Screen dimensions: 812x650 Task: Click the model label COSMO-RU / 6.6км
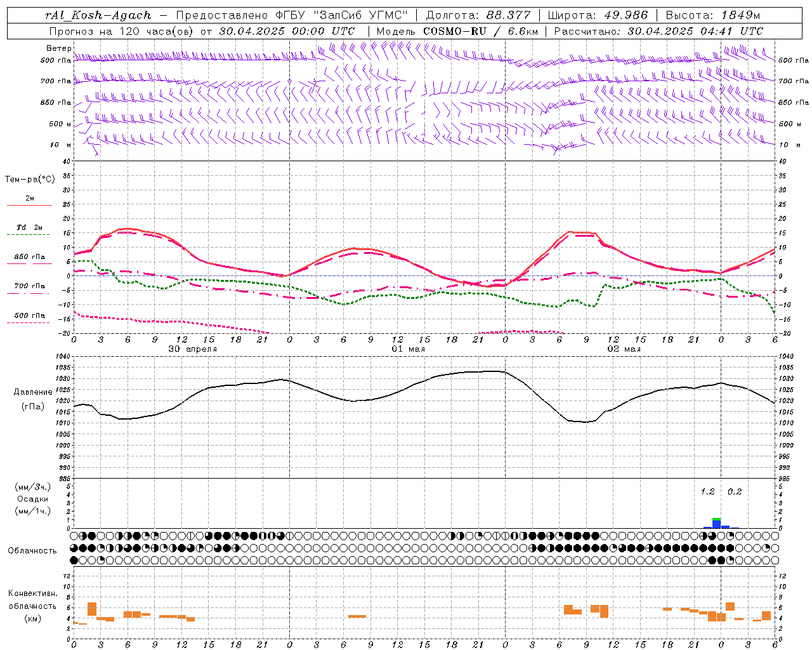click(480, 31)
